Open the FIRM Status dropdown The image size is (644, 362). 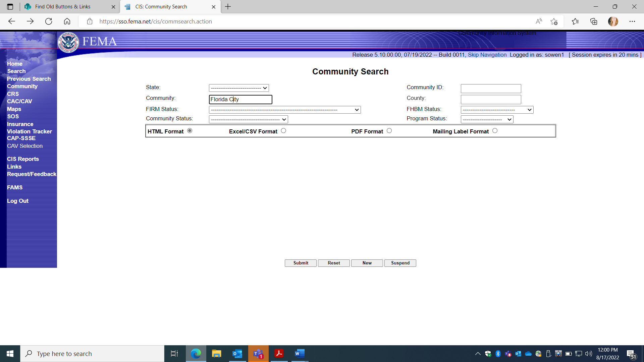(284, 110)
